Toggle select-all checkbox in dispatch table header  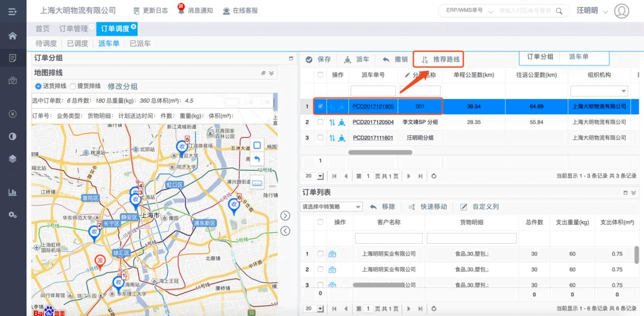click(x=320, y=75)
